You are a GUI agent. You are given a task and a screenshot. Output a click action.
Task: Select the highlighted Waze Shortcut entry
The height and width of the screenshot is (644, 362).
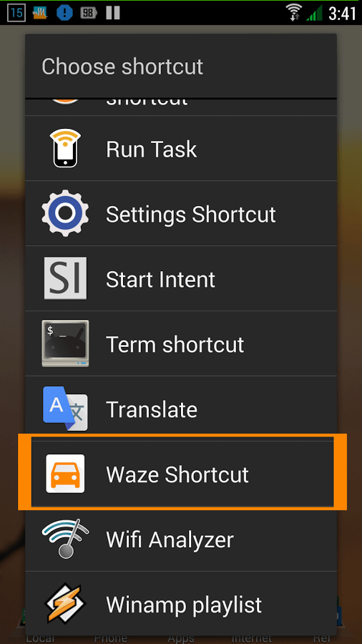[x=181, y=474]
